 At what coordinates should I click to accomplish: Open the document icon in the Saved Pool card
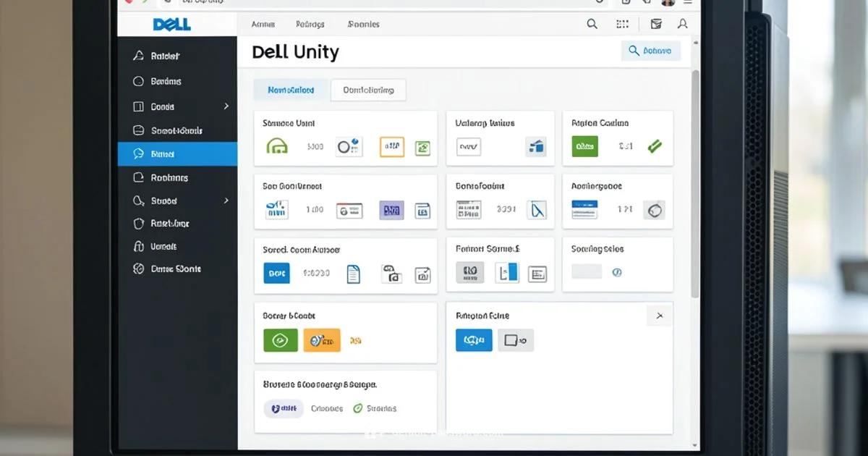coord(354,273)
